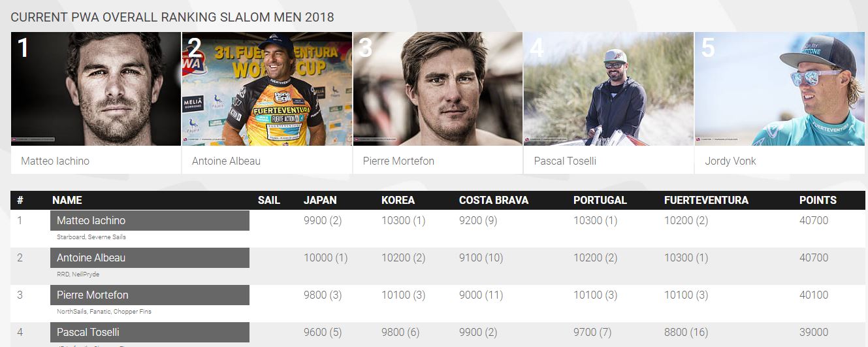Click the KOREA column header
Viewport: 868px width, 347px height.
tap(398, 200)
